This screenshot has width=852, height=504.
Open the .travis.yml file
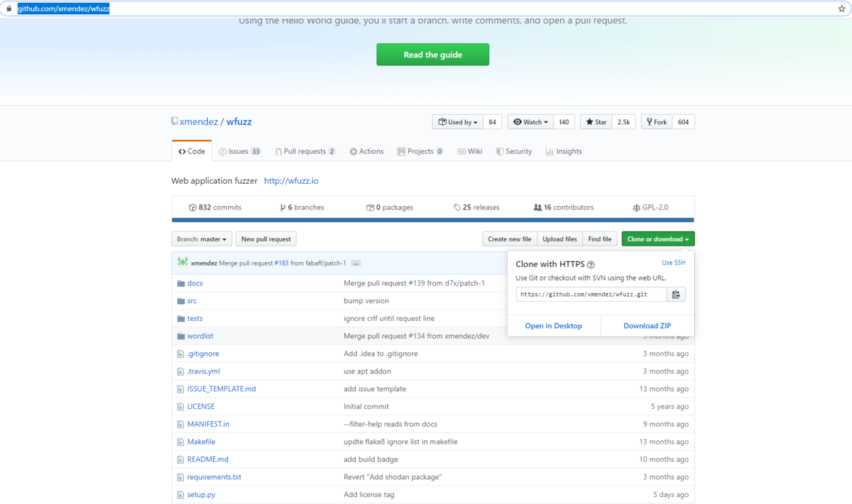tap(204, 371)
